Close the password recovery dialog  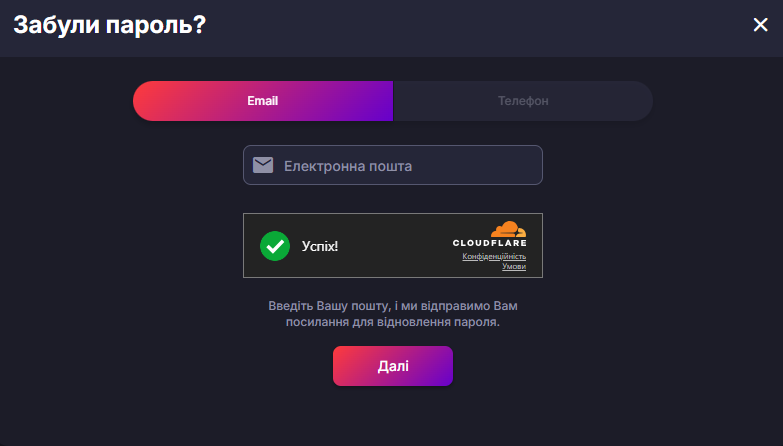pos(760,25)
